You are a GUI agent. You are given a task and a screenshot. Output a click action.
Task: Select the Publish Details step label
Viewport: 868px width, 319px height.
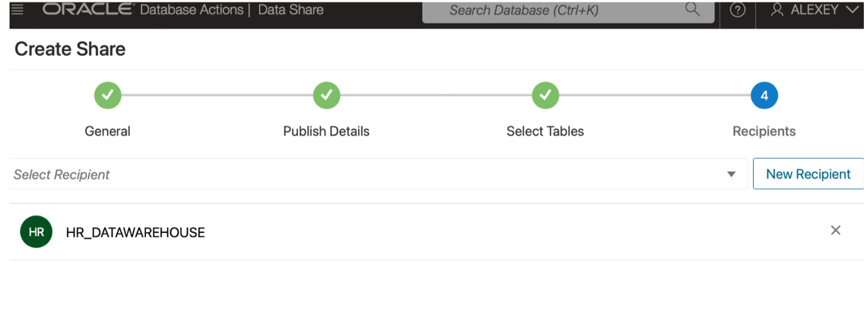click(x=327, y=131)
